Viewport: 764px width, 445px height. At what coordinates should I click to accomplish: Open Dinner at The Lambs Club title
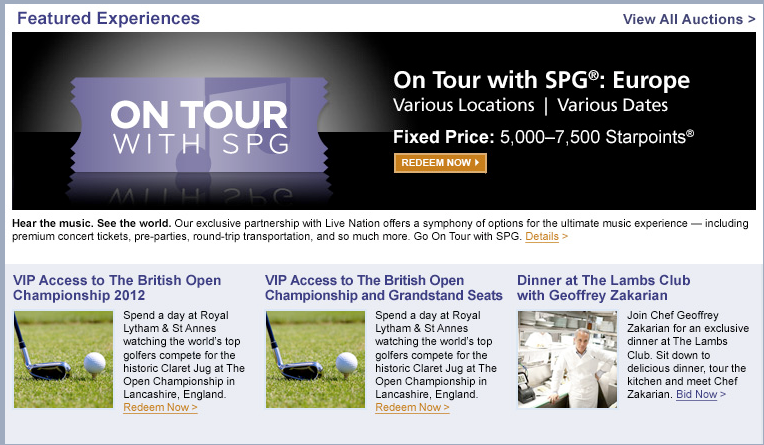point(604,288)
